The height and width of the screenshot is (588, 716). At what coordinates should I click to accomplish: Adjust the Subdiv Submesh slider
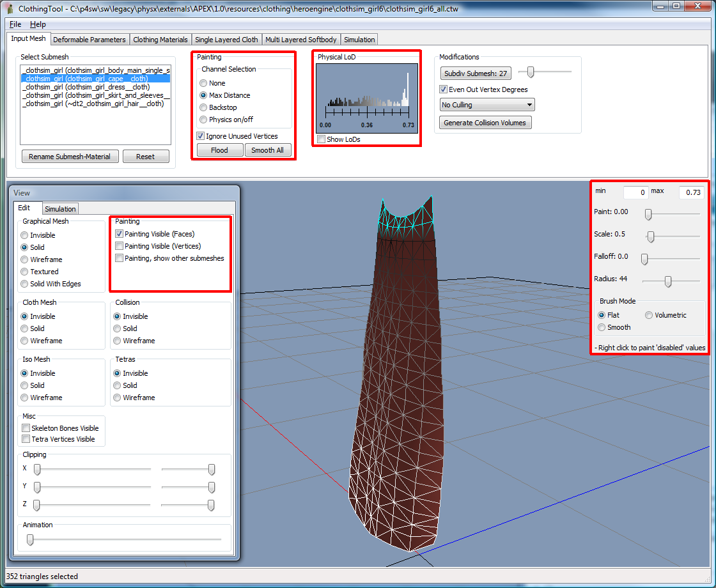click(x=530, y=72)
